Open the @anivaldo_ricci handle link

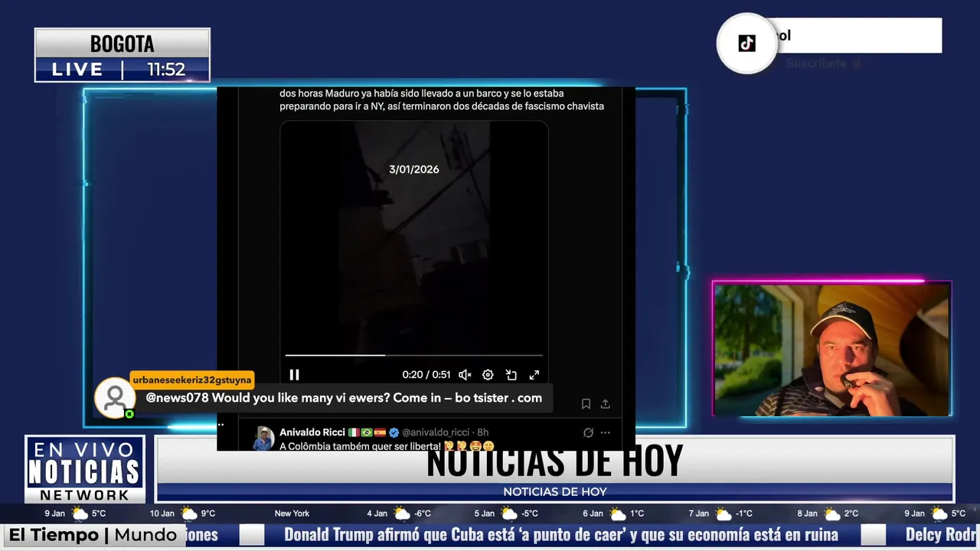[x=435, y=432]
